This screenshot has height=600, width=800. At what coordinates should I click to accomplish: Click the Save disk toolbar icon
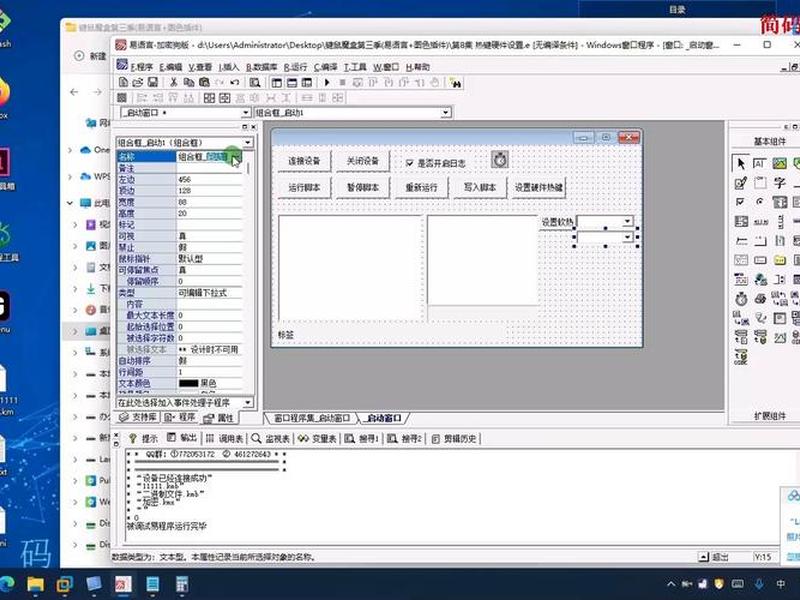pyautogui.click(x=152, y=82)
